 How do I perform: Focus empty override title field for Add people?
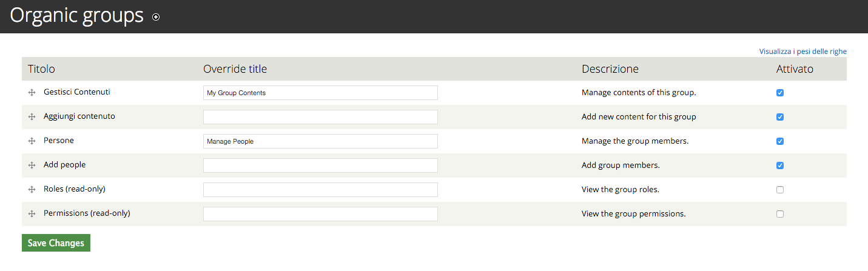(320, 166)
